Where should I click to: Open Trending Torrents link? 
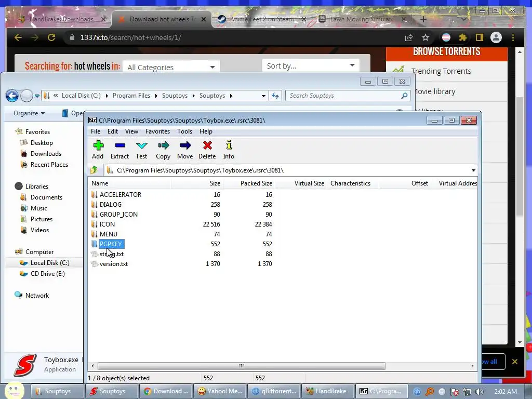[x=441, y=71]
